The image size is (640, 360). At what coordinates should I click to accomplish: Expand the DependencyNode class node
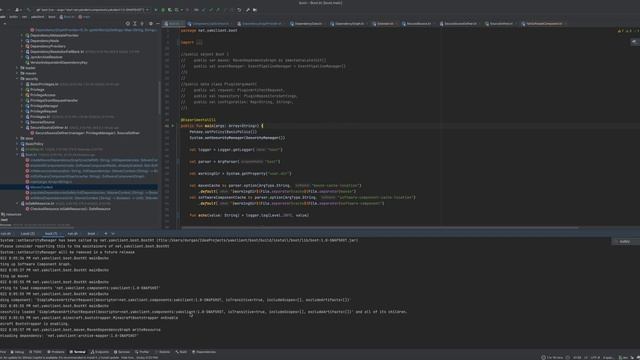coord(22,41)
